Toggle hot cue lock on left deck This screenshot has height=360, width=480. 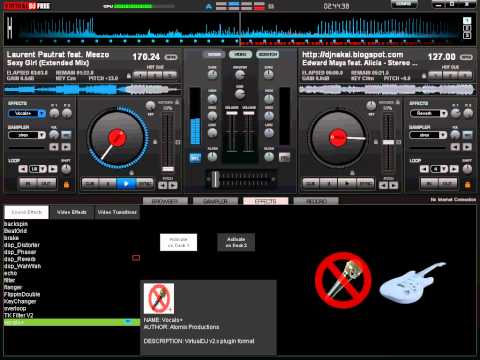tap(129, 76)
